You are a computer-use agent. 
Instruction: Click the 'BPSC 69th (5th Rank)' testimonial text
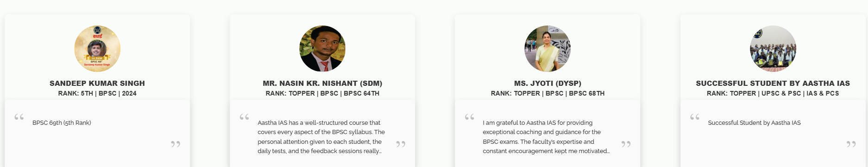tap(62, 123)
